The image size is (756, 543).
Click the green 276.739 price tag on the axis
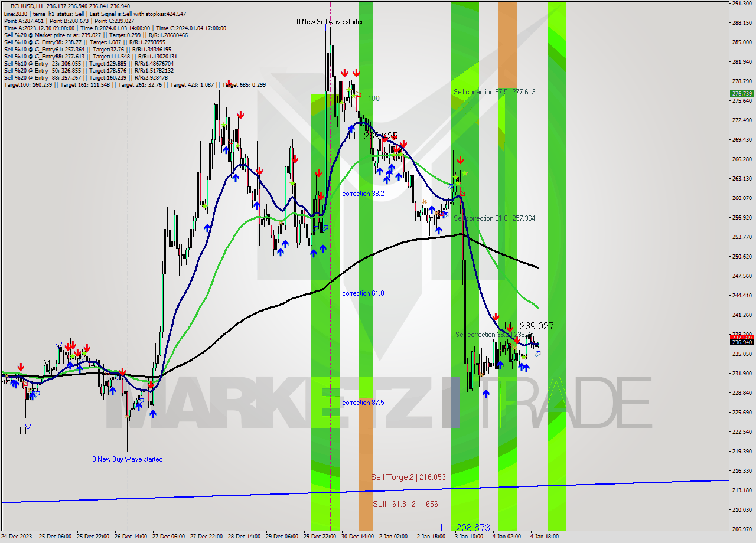[742, 94]
